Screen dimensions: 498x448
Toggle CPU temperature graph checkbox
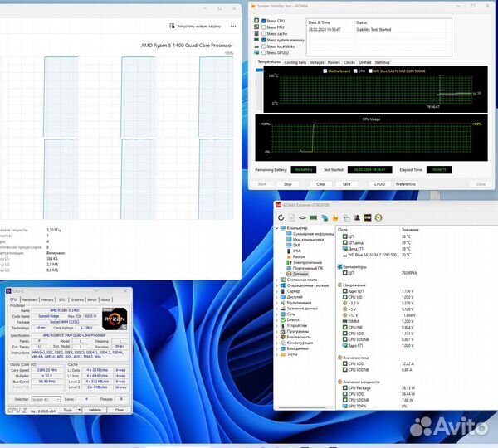[355, 71]
